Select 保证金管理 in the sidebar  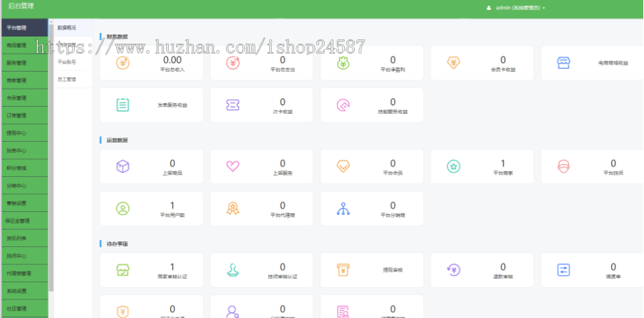coord(24,221)
